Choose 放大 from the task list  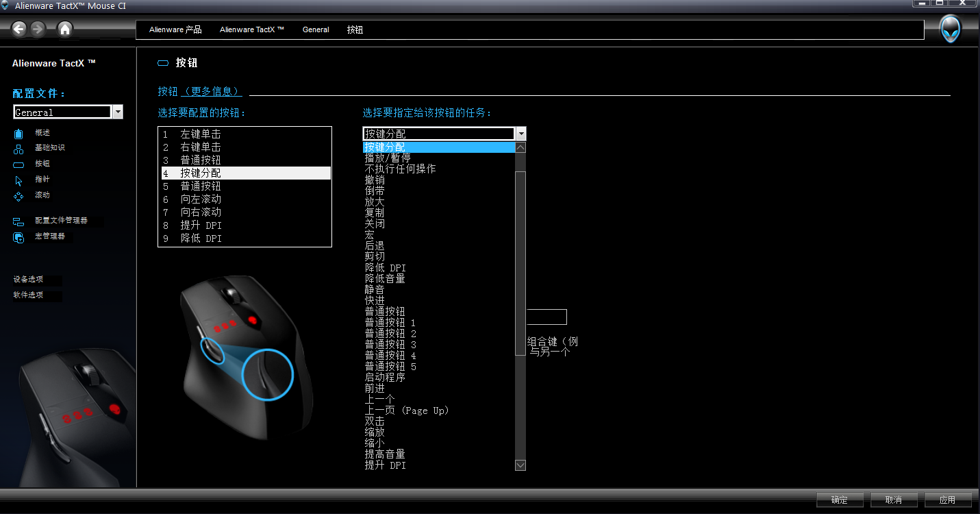(439, 202)
